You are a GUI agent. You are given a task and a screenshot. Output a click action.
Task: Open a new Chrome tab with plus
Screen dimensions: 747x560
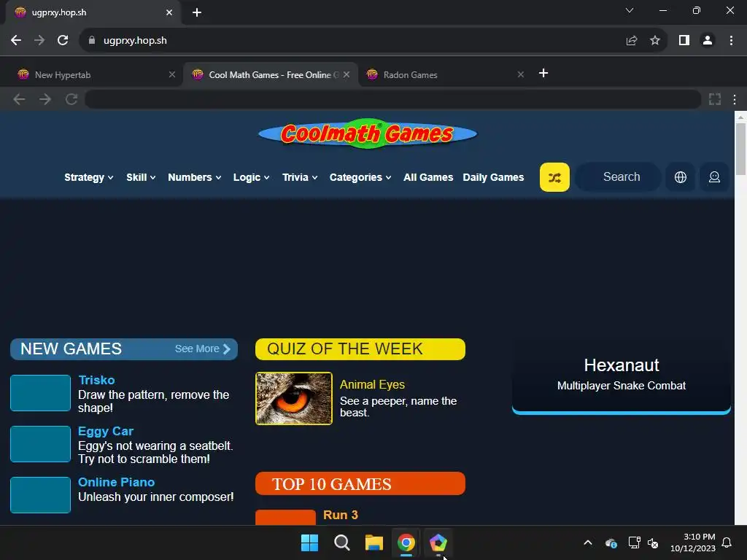197,12
